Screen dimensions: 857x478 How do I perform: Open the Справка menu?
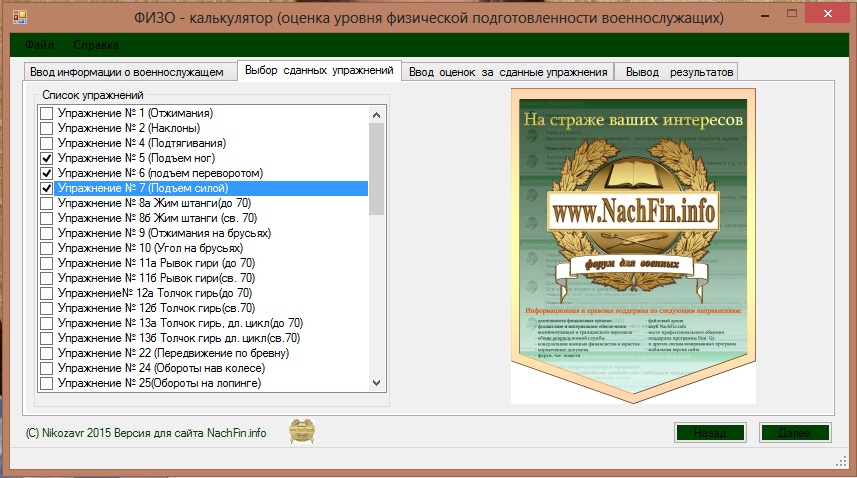pos(96,45)
